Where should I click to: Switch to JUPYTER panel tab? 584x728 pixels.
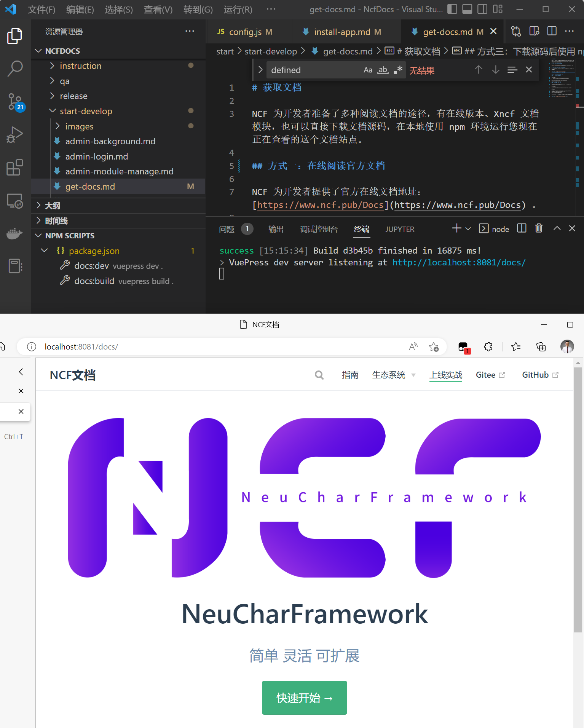point(400,229)
